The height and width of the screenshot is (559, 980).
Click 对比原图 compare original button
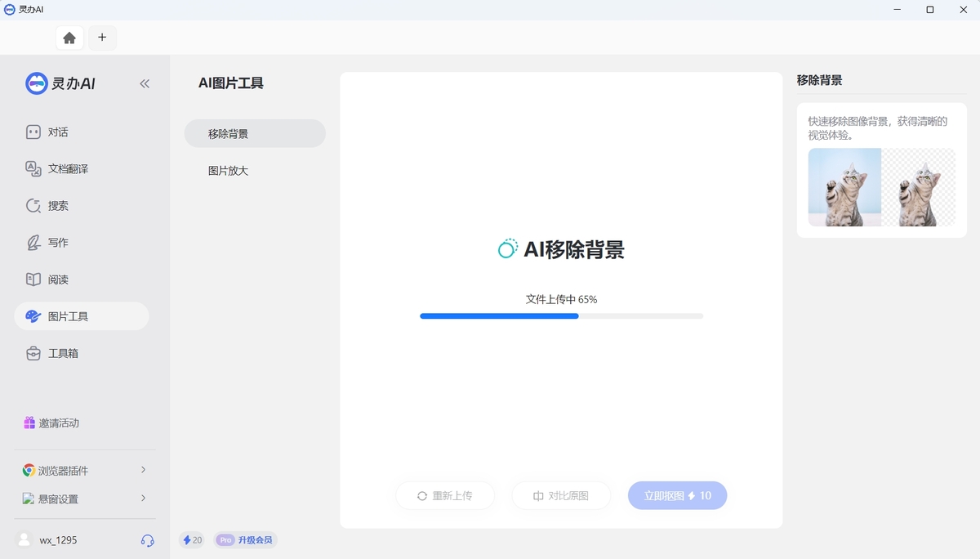click(x=561, y=495)
